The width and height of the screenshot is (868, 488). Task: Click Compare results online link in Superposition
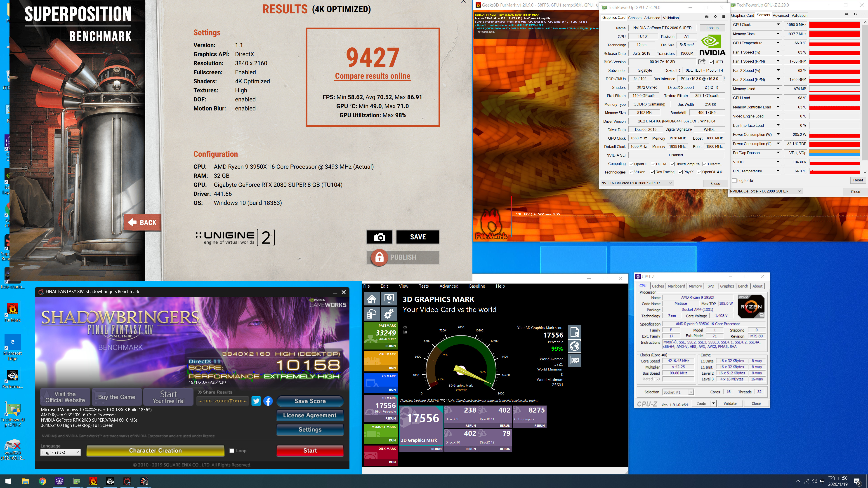click(x=372, y=76)
